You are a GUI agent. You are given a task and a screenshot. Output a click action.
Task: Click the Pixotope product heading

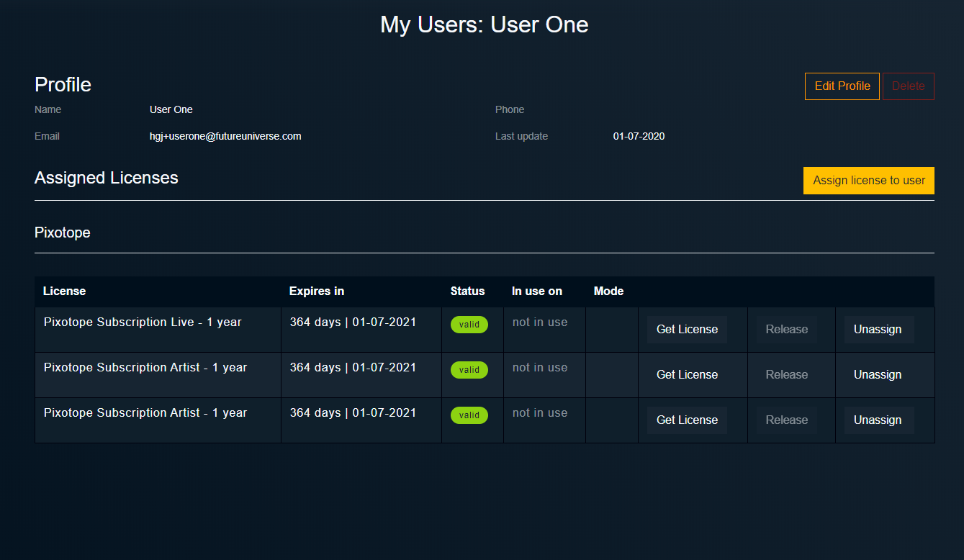click(63, 233)
